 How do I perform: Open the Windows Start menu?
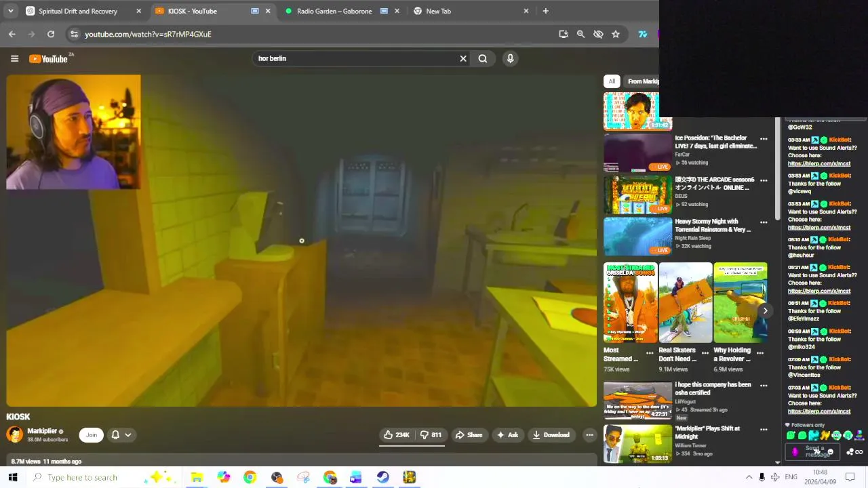tap(13, 477)
